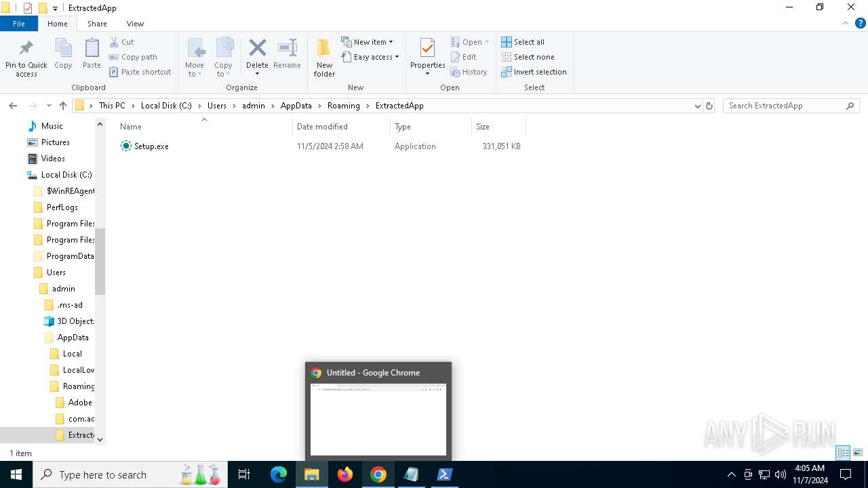Click AppData in the address breadcrumb
Image resolution: width=868 pixels, height=488 pixels.
point(296,106)
